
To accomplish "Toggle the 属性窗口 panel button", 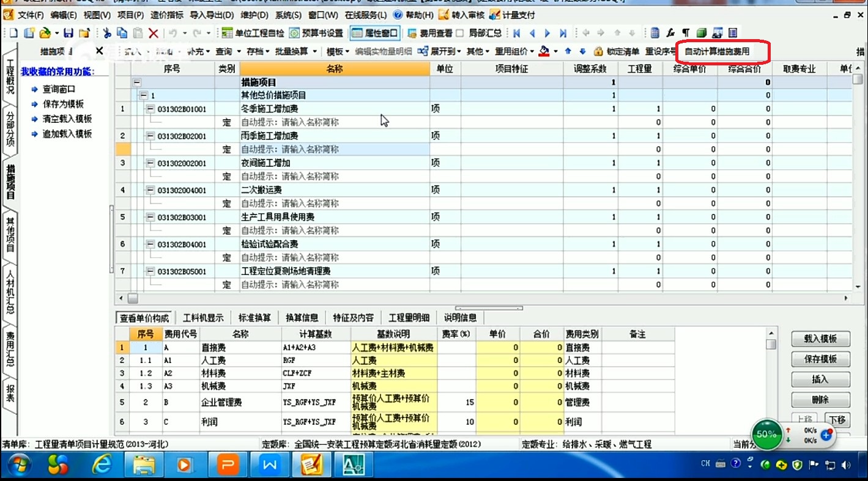I will coord(375,33).
